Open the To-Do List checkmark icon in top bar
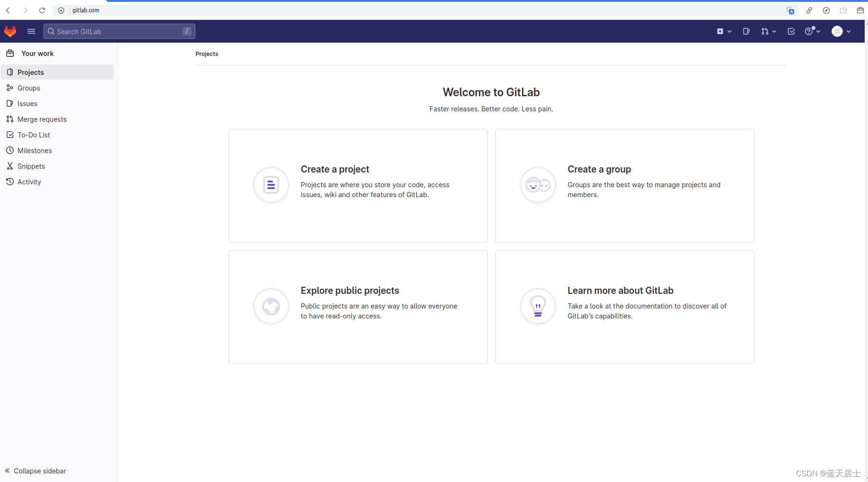868x482 pixels. [791, 31]
